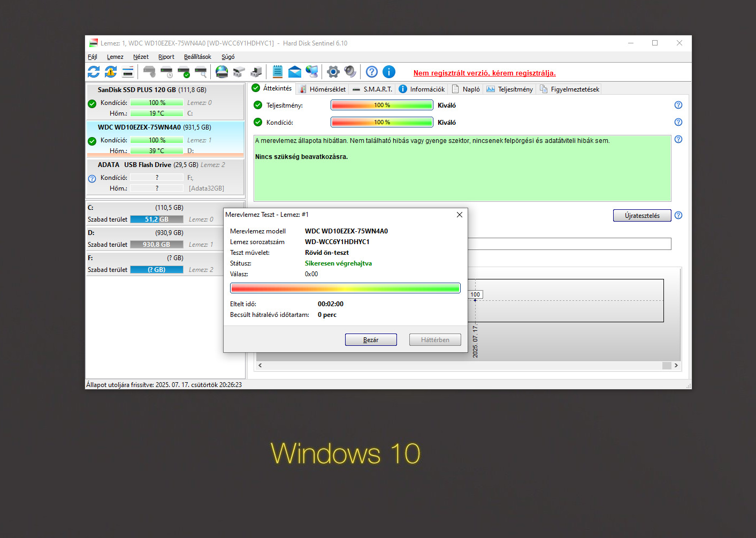Click the Újratesztelés button
This screenshot has height=538, width=756.
[x=642, y=215]
